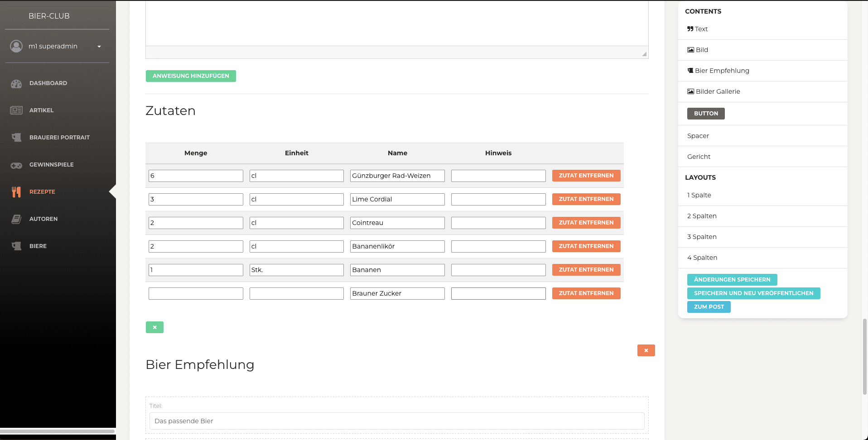Select the 2 Spalten layout
This screenshot has height=440, width=868.
click(702, 216)
